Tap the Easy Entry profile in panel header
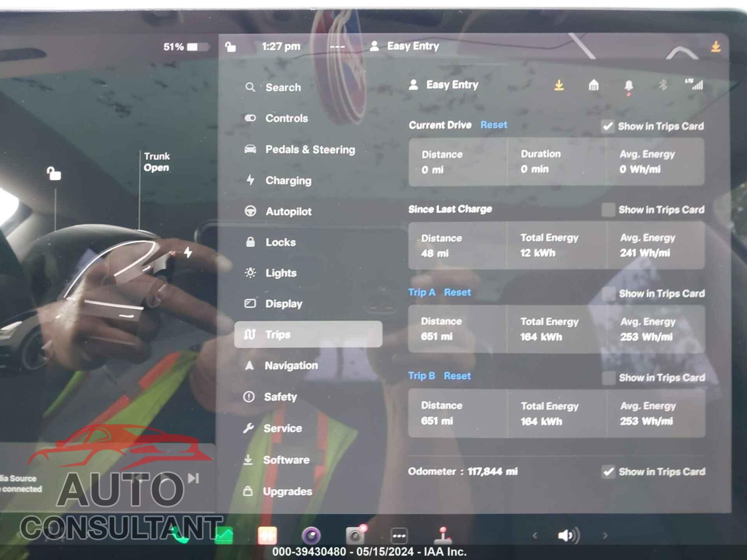 pyautogui.click(x=444, y=84)
